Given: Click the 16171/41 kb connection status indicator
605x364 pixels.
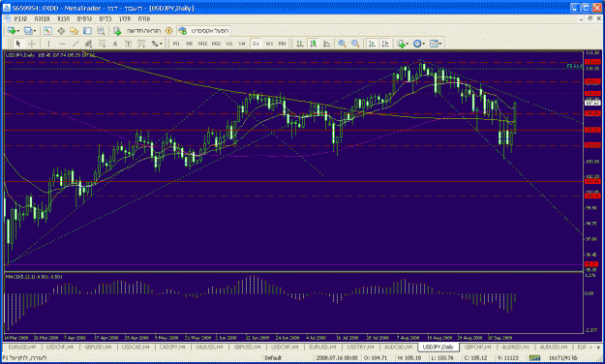Looking at the screenshot, I should 563,358.
